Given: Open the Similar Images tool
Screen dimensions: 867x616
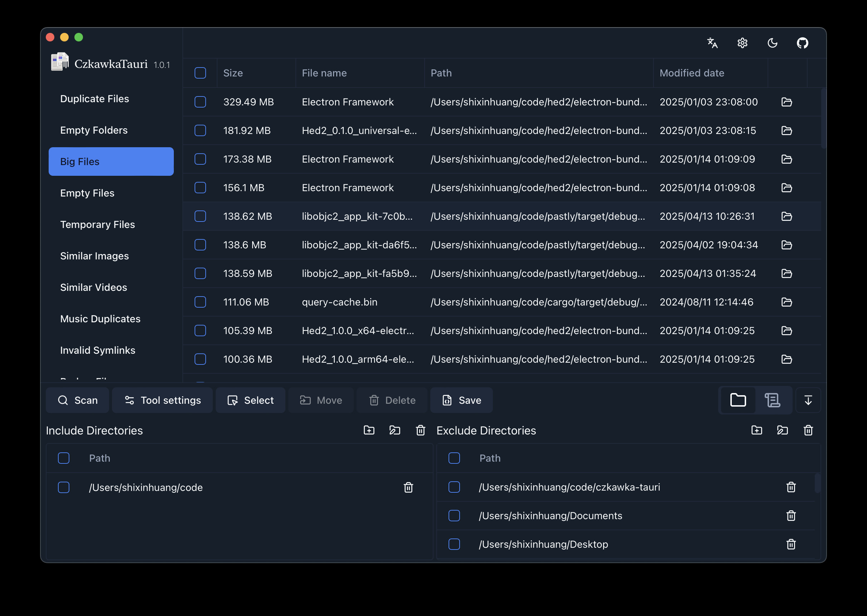Looking at the screenshot, I should point(94,256).
